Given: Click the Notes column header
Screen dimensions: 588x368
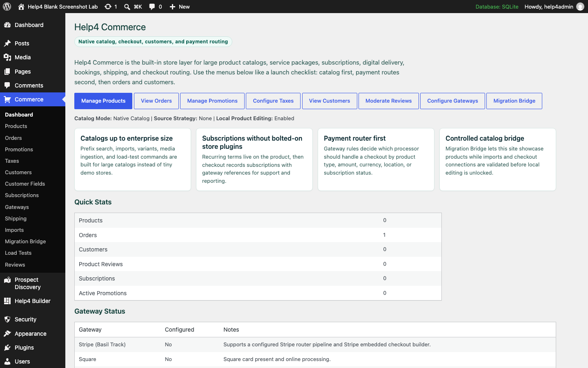Looking at the screenshot, I should 231,330.
